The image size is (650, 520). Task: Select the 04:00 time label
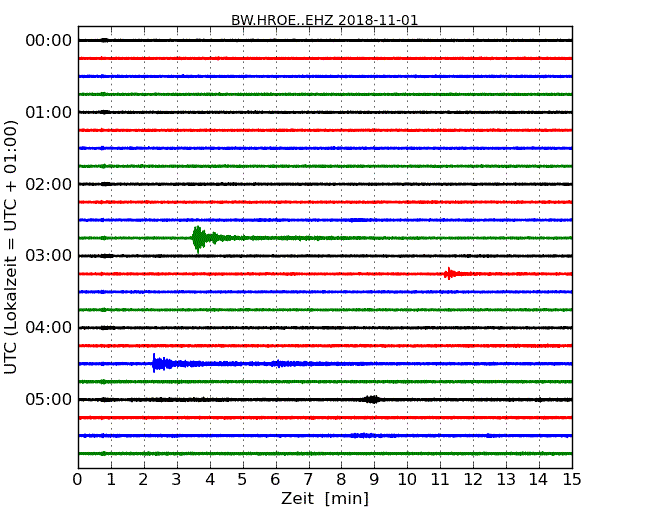tap(49, 328)
